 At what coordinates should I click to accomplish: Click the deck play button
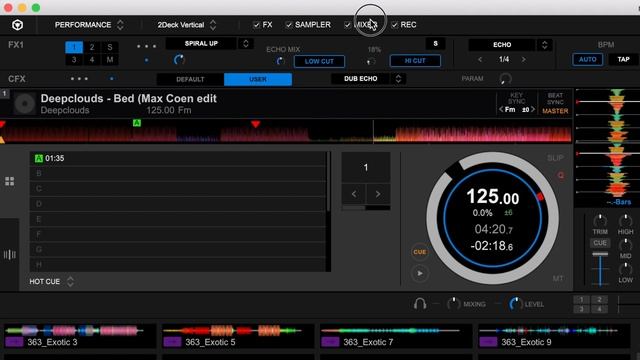[x=420, y=273]
